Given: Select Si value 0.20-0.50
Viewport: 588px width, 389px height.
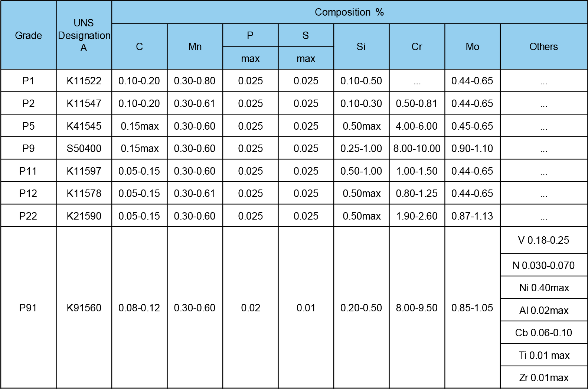Looking at the screenshot, I should (x=361, y=308).
